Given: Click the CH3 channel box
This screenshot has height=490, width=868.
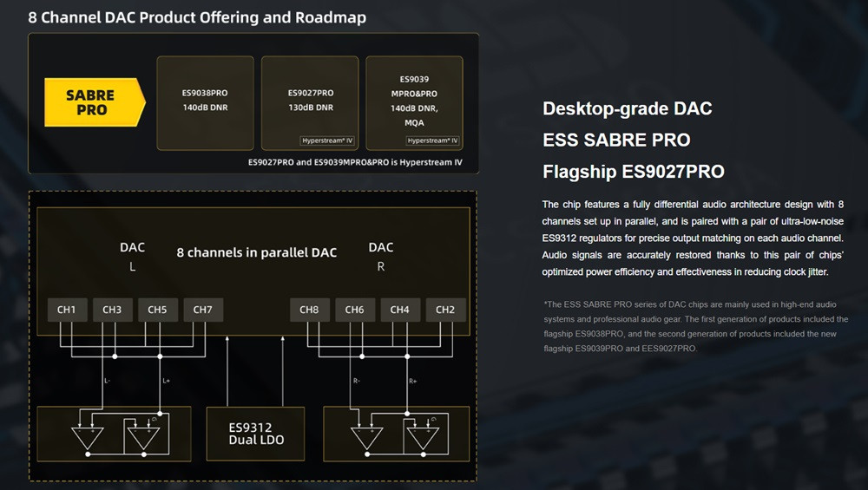Looking at the screenshot, I should click(x=112, y=310).
